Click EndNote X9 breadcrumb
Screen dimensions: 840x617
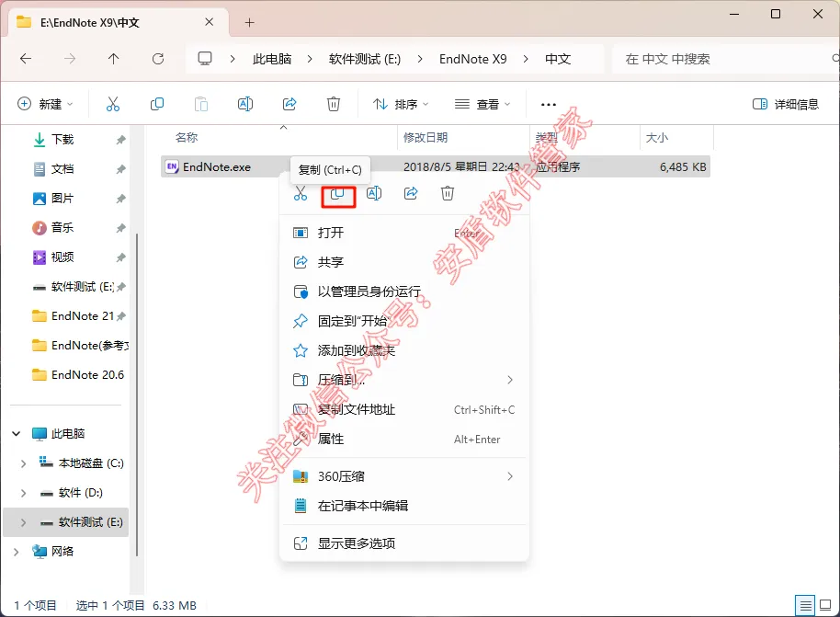click(473, 59)
